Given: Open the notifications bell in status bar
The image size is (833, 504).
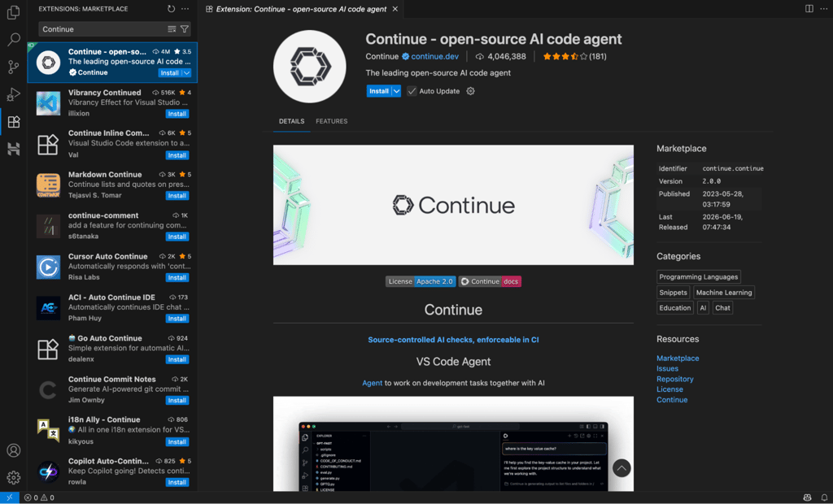Looking at the screenshot, I should 824,497.
